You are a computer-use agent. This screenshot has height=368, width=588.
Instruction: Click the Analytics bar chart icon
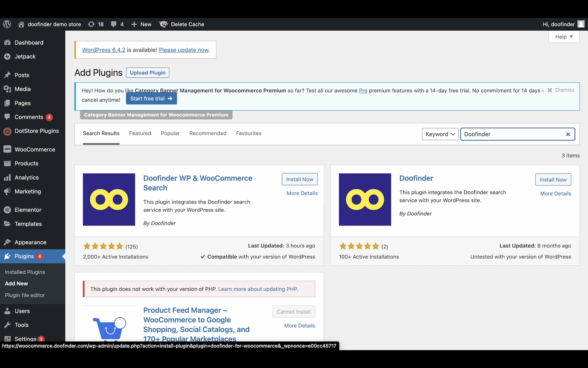coord(7,177)
